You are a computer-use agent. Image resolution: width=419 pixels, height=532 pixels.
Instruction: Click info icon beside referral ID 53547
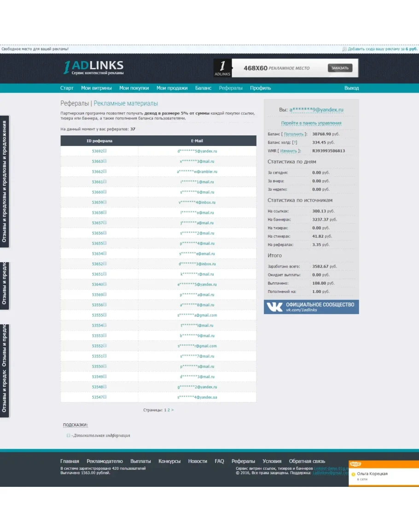pos(105,397)
